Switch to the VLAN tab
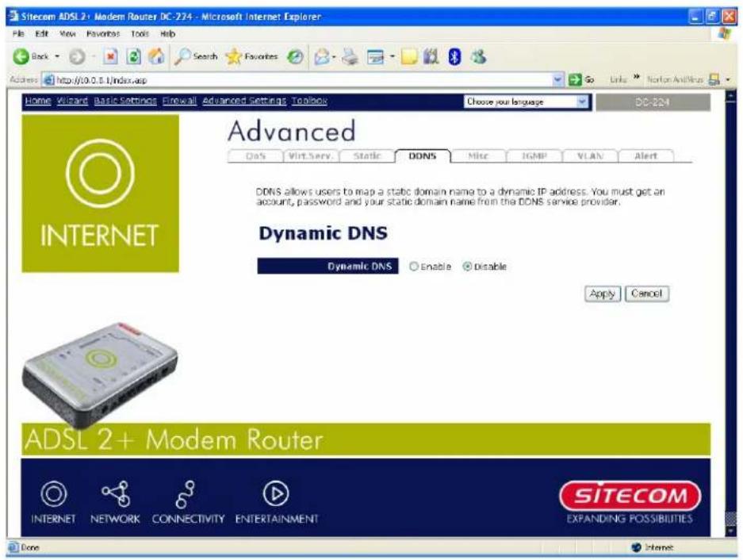743x560 pixels. coord(590,156)
